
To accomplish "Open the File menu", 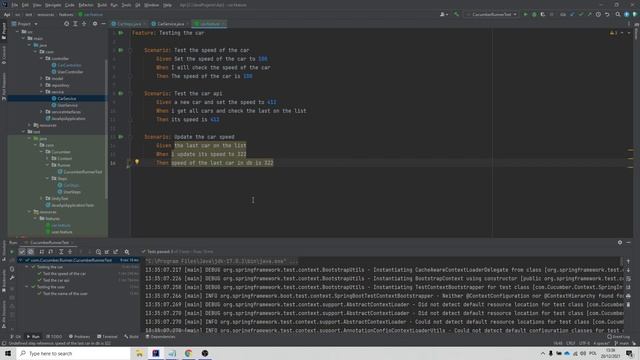I will pos(15,5).
